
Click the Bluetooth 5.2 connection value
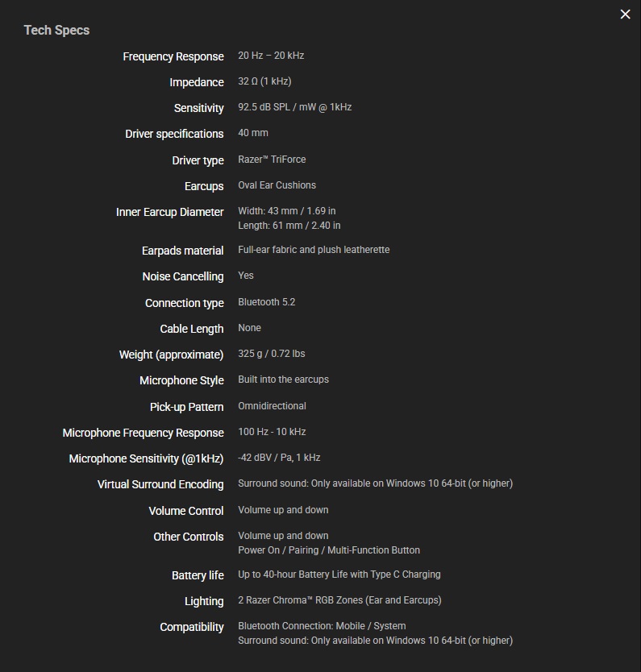pos(266,302)
